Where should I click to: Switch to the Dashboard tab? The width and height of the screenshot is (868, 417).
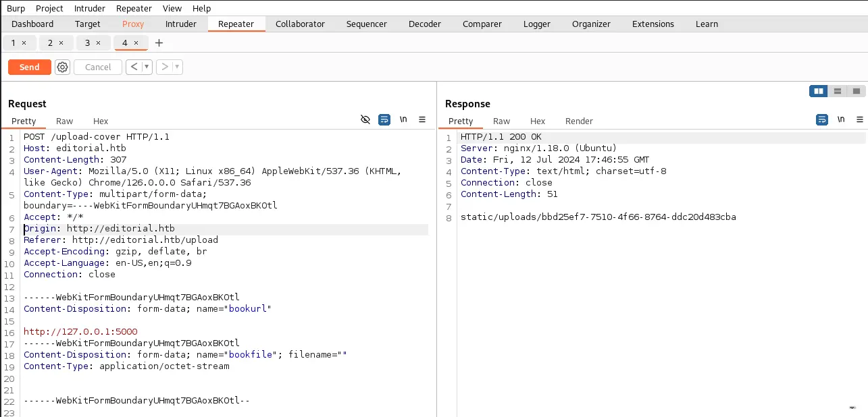tap(32, 24)
